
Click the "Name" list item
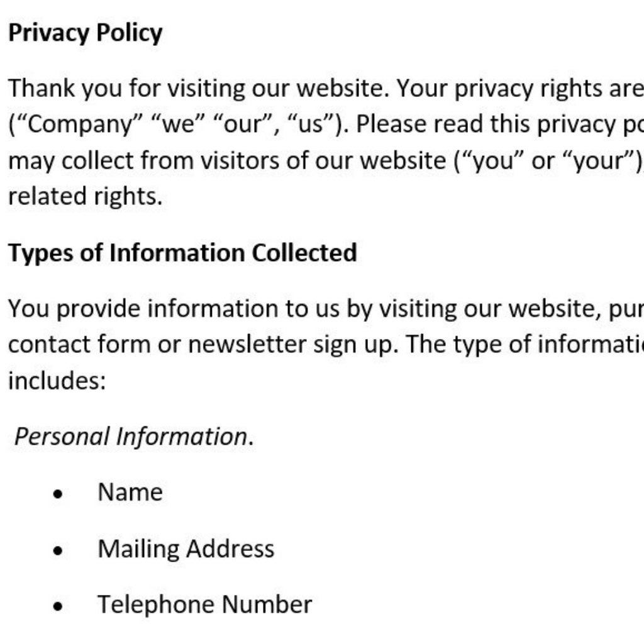(x=130, y=492)
